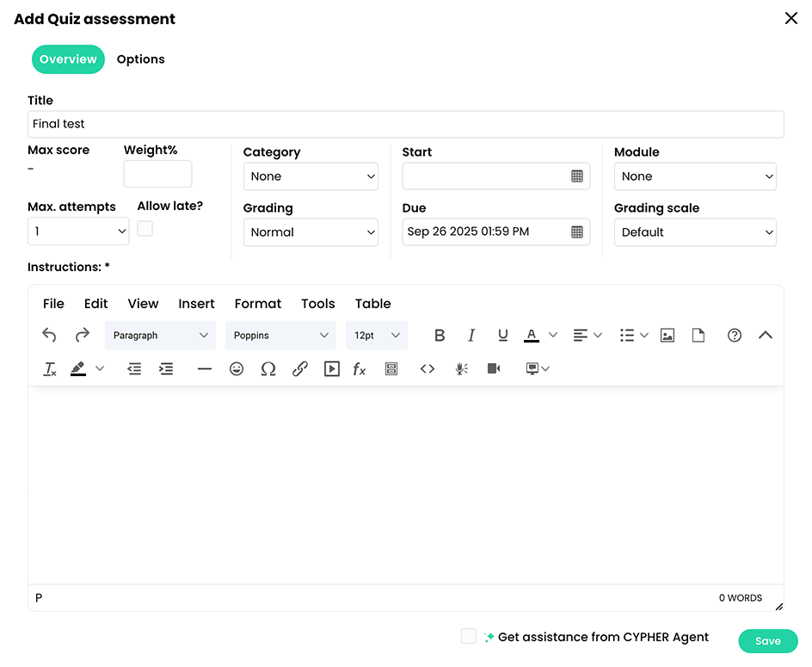Insert an image in the instructions editor
Viewport: 812px width, 667px height.
tap(667, 335)
